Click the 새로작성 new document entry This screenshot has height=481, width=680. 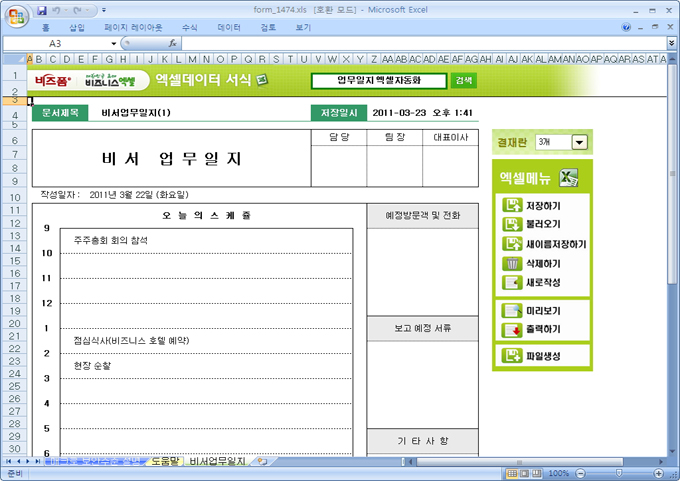[531, 282]
